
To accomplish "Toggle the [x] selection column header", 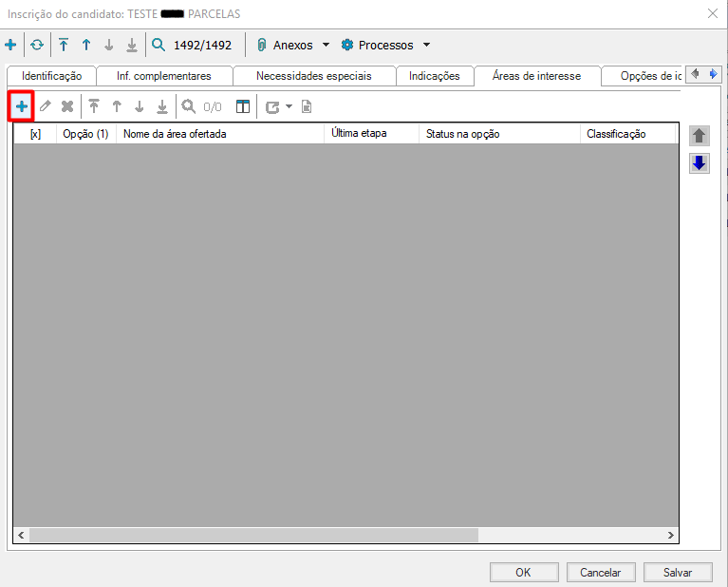I will [35, 134].
